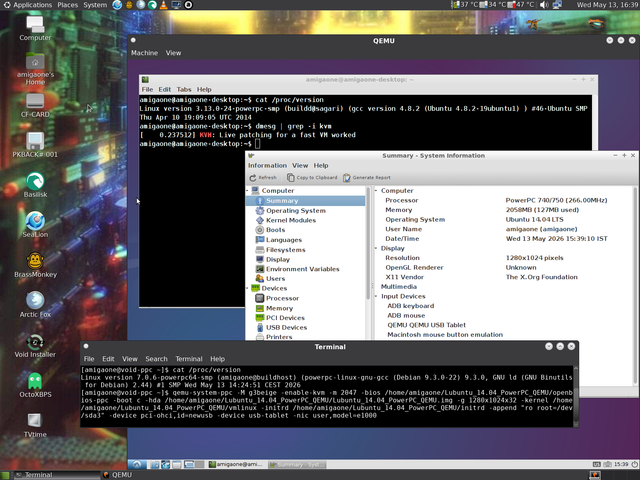Click Copy to Clipboard in System Information toolbar

point(312,178)
